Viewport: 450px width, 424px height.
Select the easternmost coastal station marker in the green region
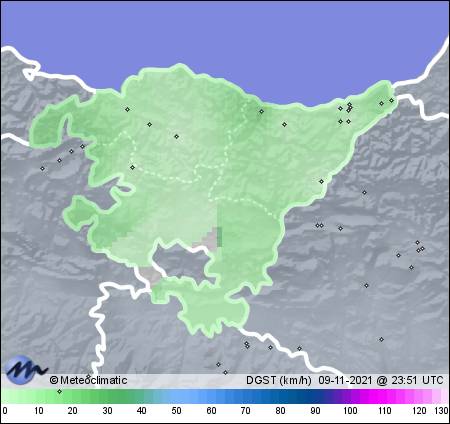pyautogui.click(x=391, y=100)
